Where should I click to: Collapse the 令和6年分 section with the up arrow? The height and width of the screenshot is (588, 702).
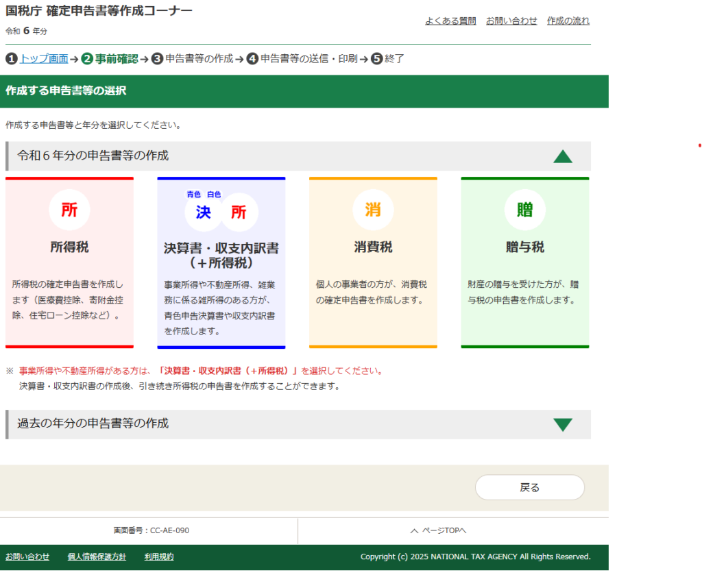562,156
